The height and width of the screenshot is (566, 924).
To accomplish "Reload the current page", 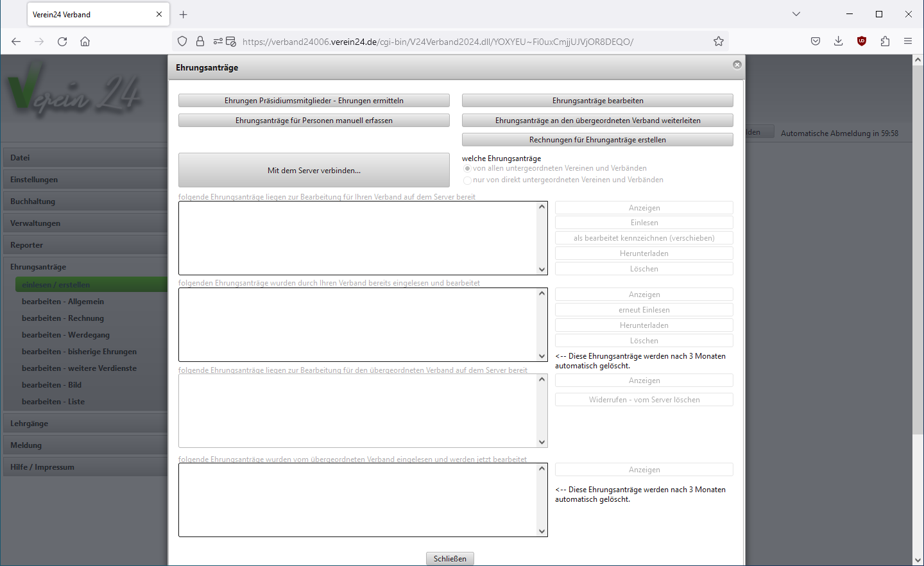I will coord(62,42).
